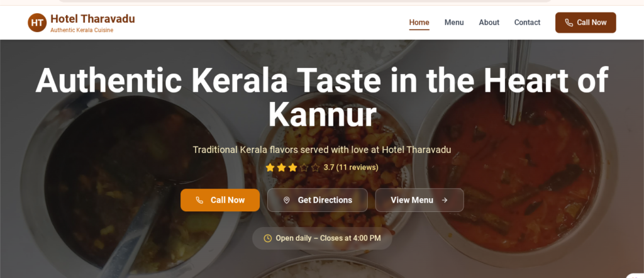Click the right arrow icon in View Menu
Screen dimensions: 644x278
point(445,200)
